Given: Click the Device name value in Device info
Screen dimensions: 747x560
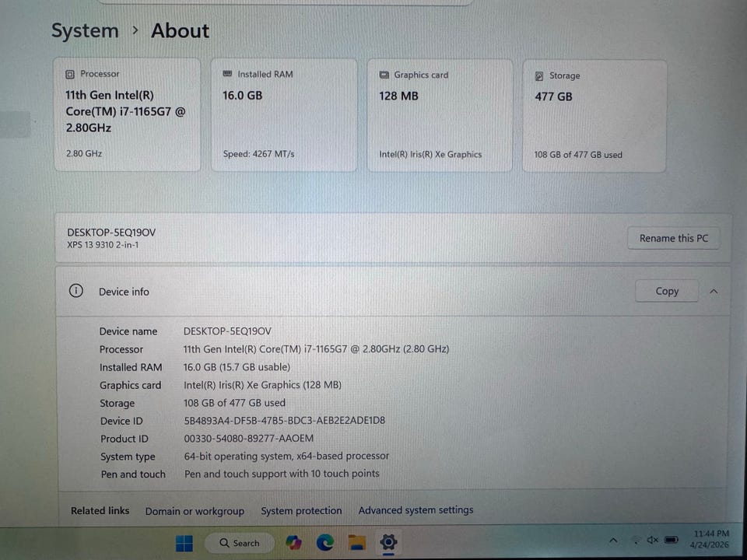Looking at the screenshot, I should click(x=227, y=331).
